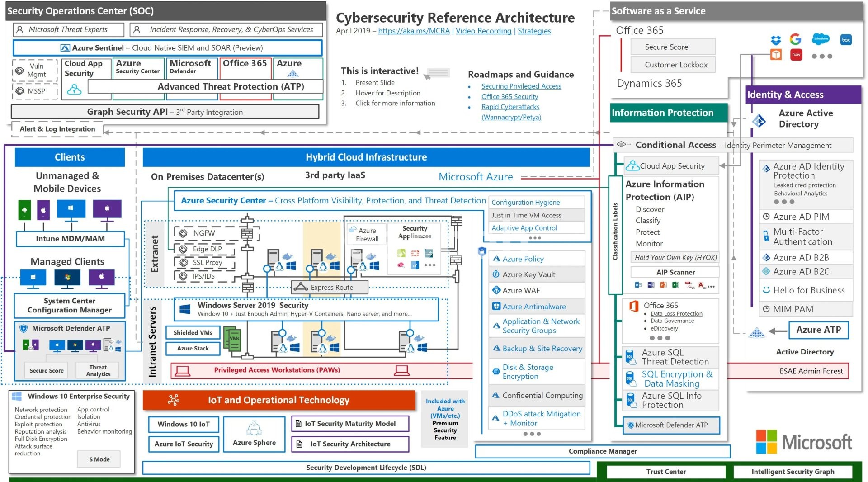
Task: Show more SaaS apps via the ellipsis
Action: pos(822,57)
